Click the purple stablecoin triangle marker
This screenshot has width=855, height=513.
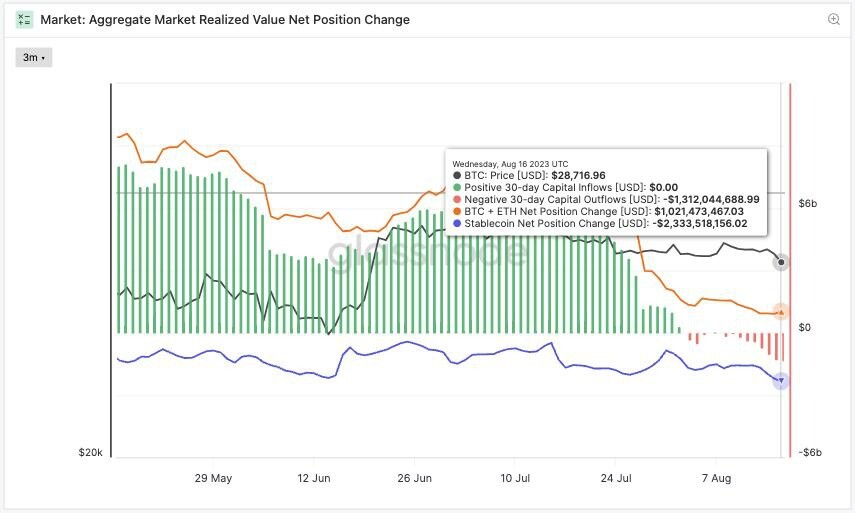(x=781, y=381)
